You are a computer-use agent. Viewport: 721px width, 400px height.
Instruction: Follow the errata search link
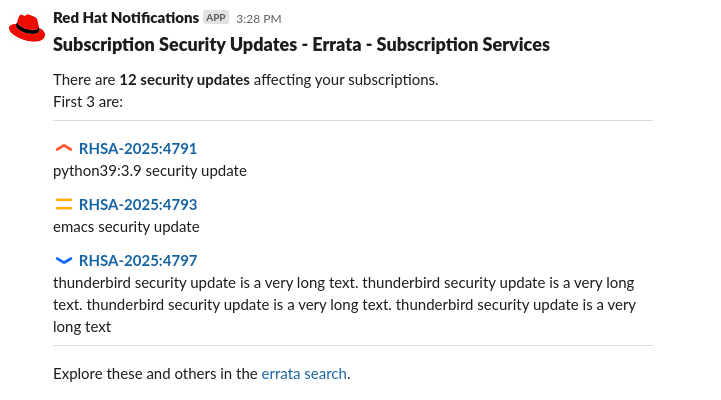coord(304,374)
